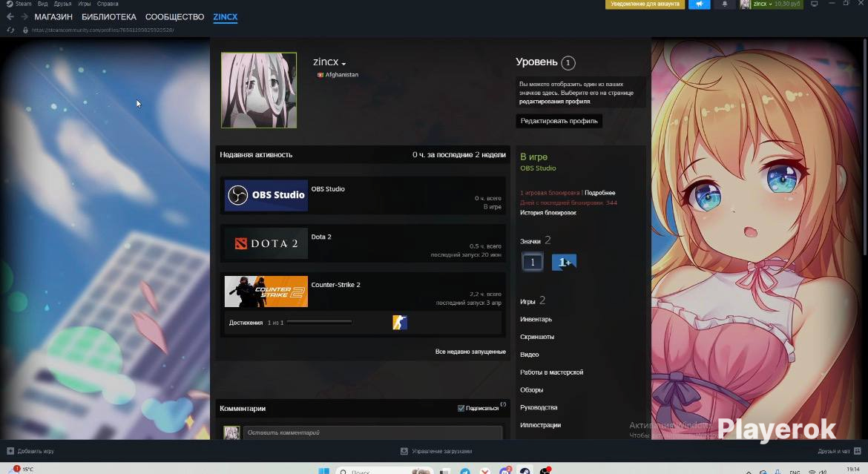Open the notifications bell icon
The image size is (868, 474).
tap(725, 4)
